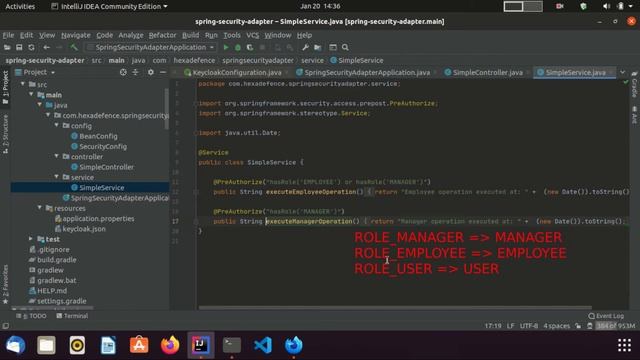Open the Build menu
Viewport: 640px width, 360px height.
(x=191, y=35)
